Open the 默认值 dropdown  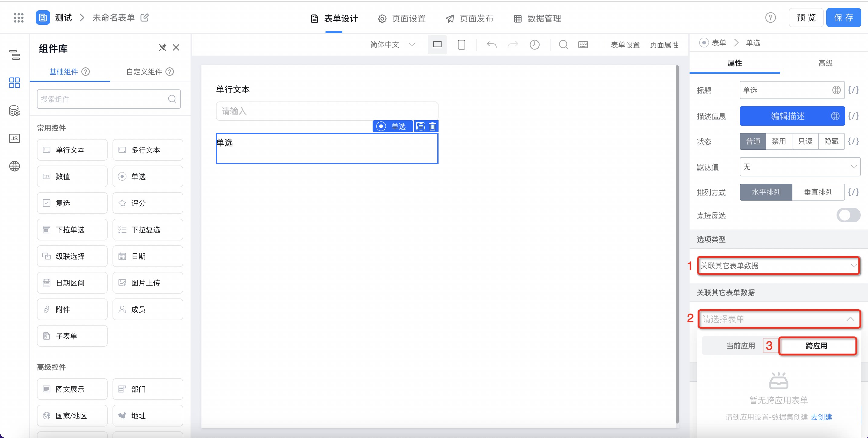800,167
